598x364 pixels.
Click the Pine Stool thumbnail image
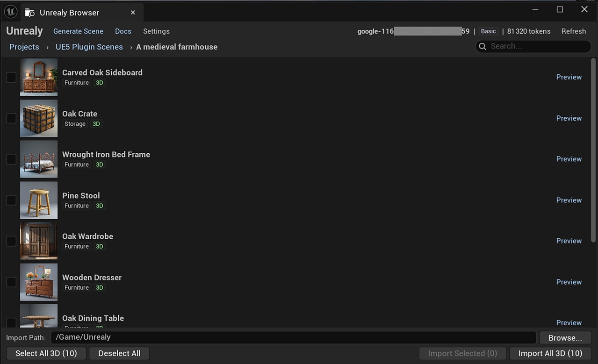[39, 200]
